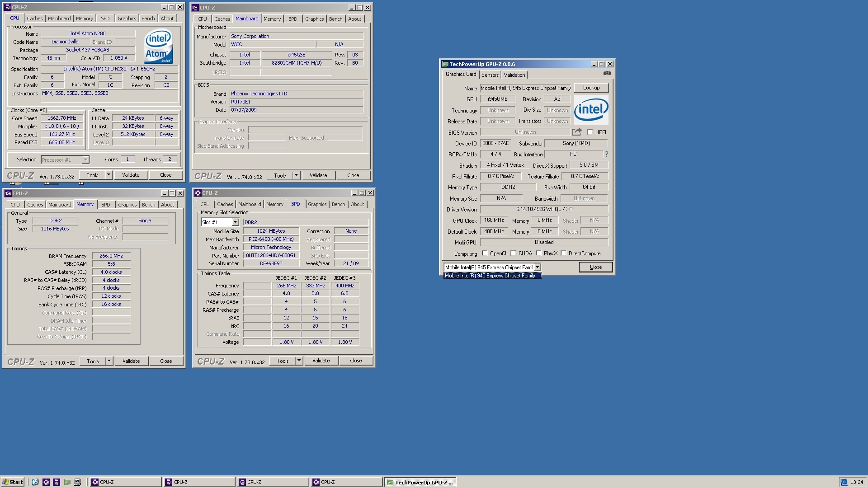Switch to Validation tab in GPU-Z

pyautogui.click(x=514, y=75)
